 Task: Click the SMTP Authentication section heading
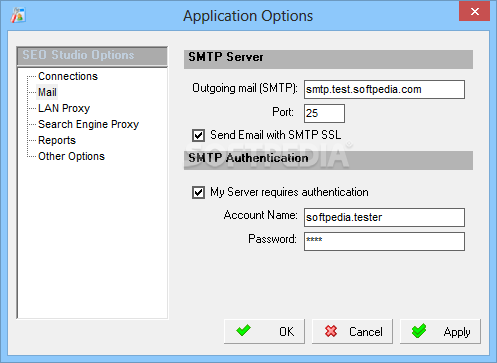pos(328,160)
